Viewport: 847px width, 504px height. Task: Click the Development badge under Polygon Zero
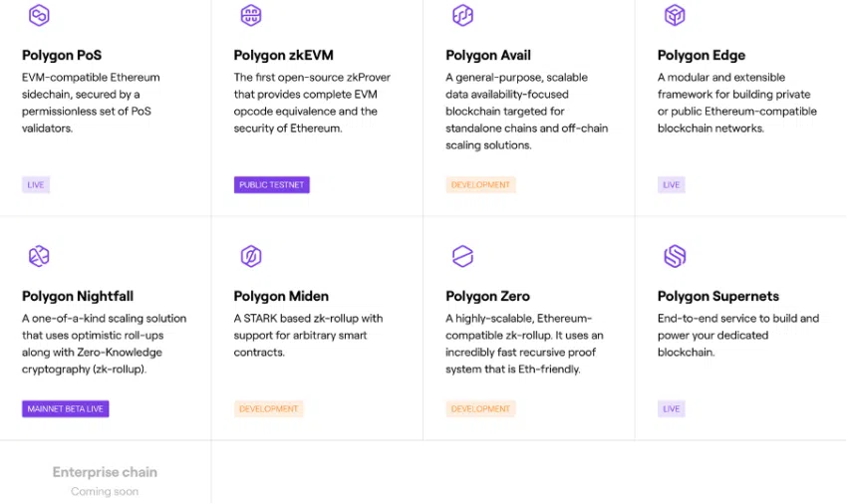[x=480, y=408]
